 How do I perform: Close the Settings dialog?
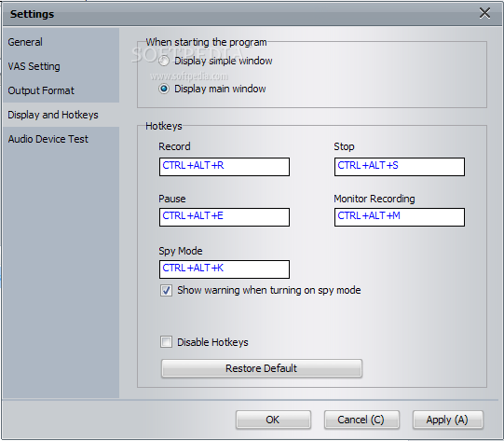tap(484, 13)
